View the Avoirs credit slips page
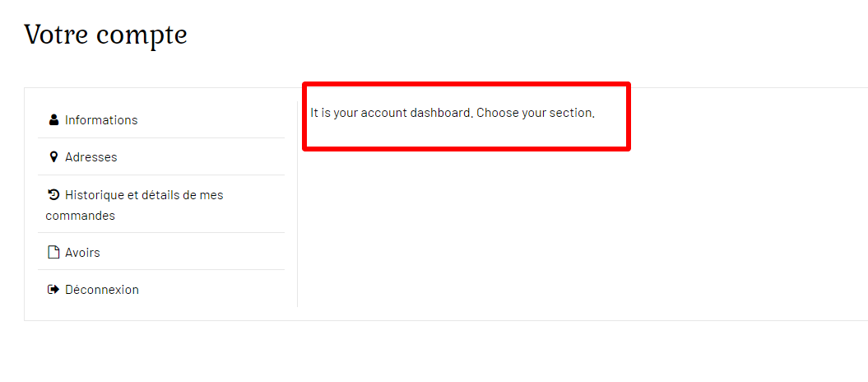Image resolution: width=868 pixels, height=382 pixels. point(82,253)
